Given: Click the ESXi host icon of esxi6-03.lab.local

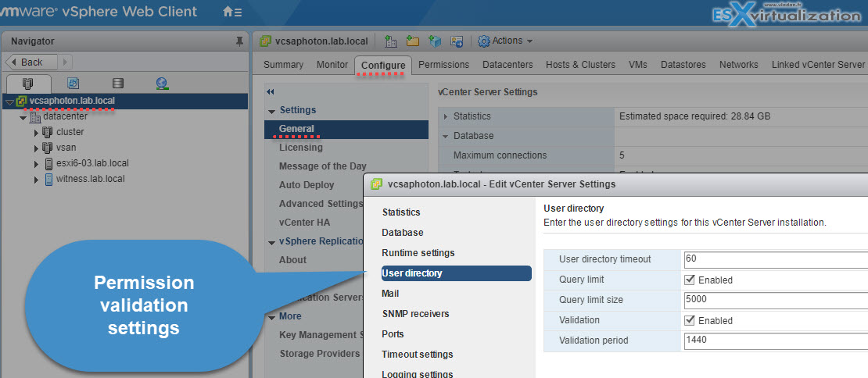Looking at the screenshot, I should (x=49, y=163).
